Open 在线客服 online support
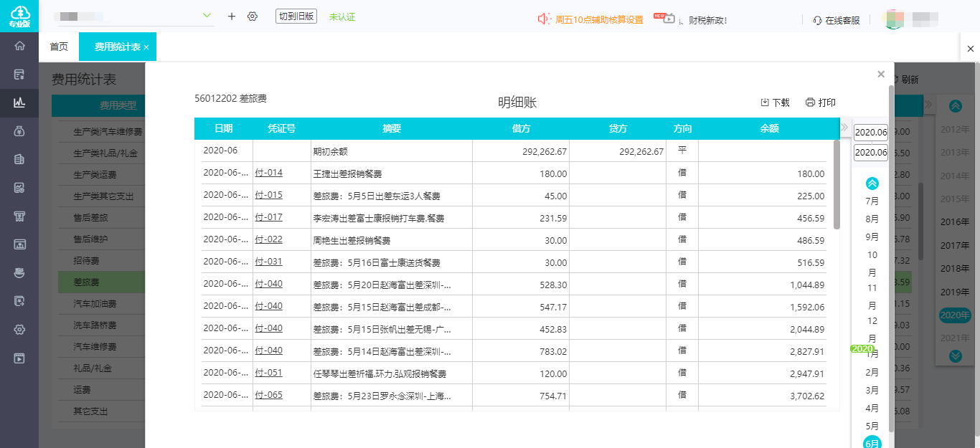 (x=837, y=20)
